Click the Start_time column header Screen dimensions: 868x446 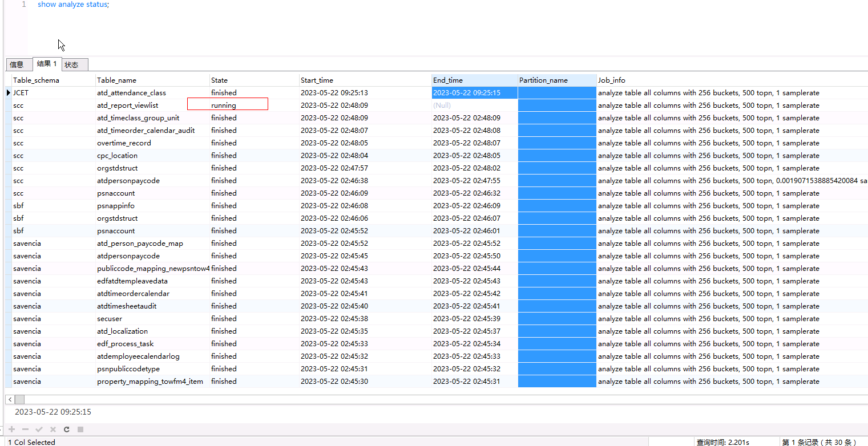[x=317, y=80]
